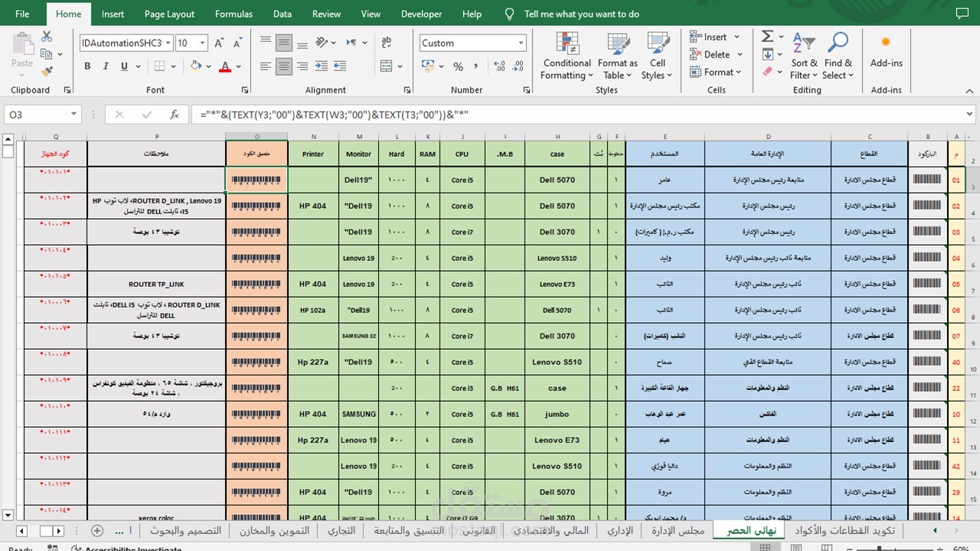Viewport: 980px width, 551px height.
Task: Open the مجلس الإدارة sheet tab
Action: tap(678, 530)
